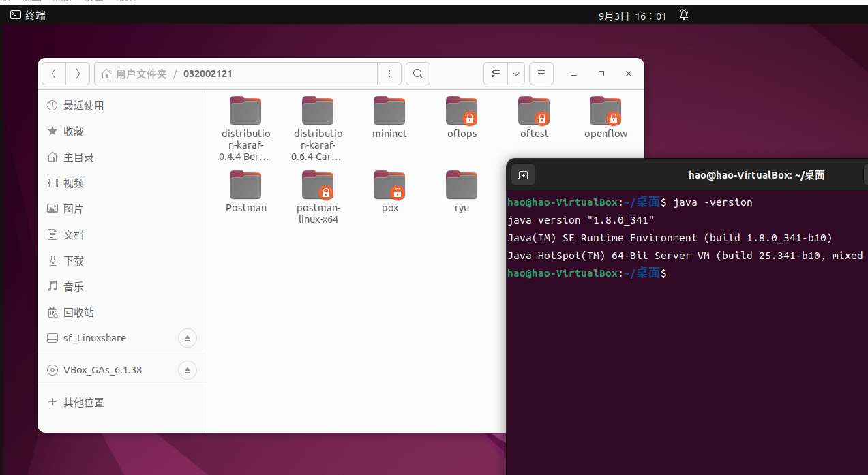Click the Java(TM) SE Runtime Environment line
The image size is (868, 475).
coord(670,238)
